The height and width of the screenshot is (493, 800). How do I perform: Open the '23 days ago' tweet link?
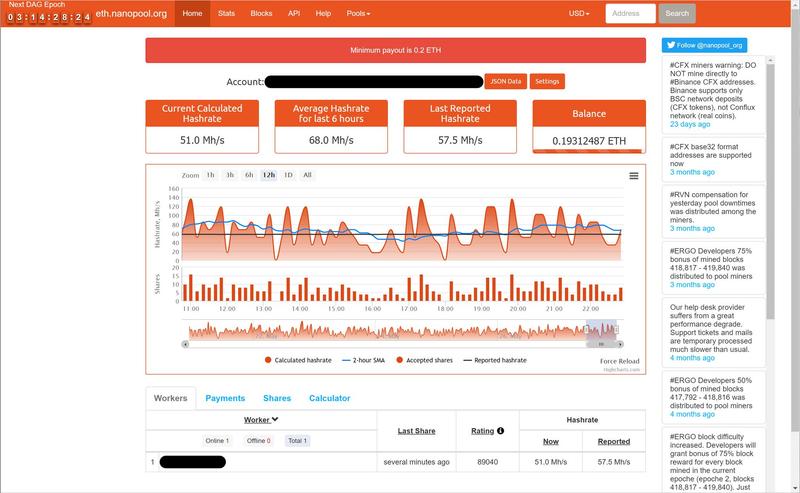coord(690,124)
